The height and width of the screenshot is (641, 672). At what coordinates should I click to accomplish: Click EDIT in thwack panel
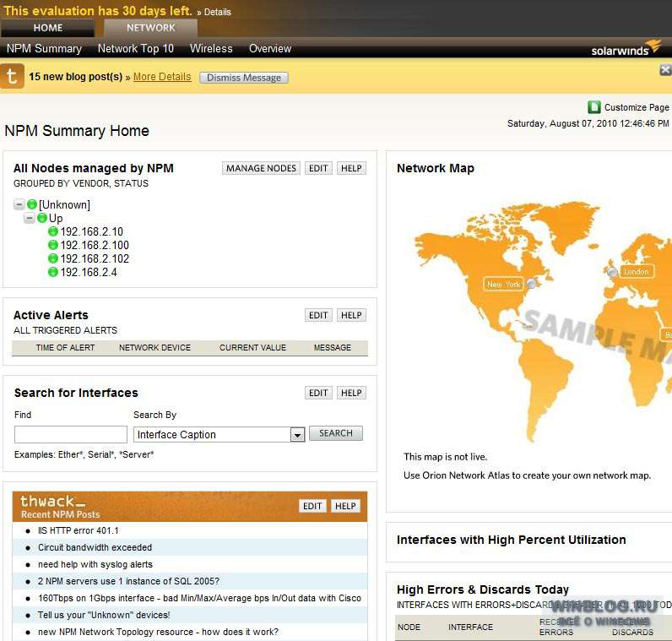pos(312,506)
